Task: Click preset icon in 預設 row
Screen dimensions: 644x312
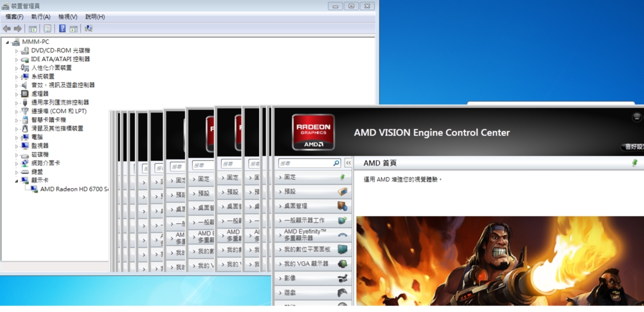Action: [343, 192]
